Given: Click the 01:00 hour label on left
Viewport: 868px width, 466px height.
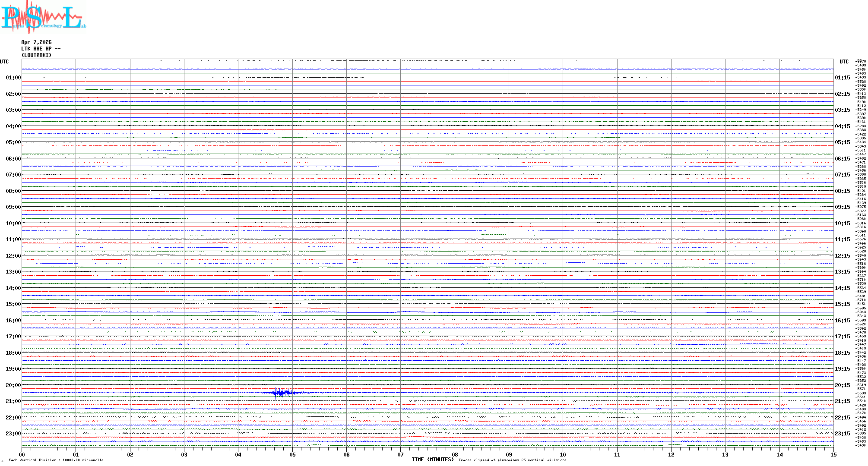Looking at the screenshot, I should (13, 78).
